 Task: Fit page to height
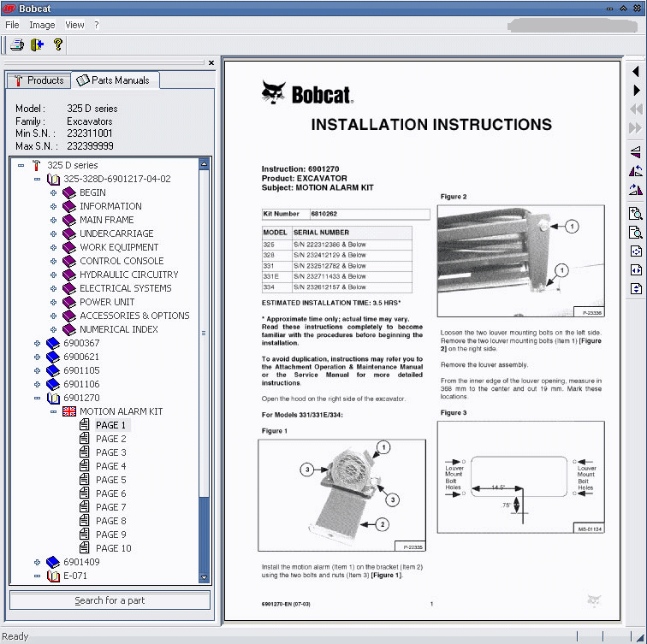tap(636, 288)
